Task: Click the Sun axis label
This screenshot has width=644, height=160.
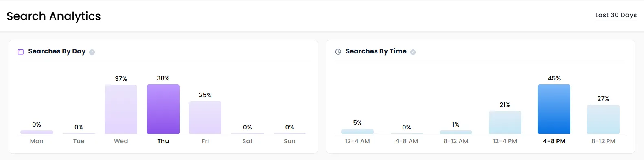Action: (289, 141)
